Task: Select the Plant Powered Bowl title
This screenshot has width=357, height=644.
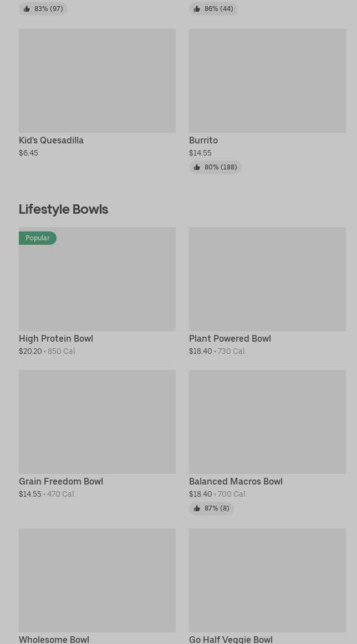Action: click(x=230, y=339)
